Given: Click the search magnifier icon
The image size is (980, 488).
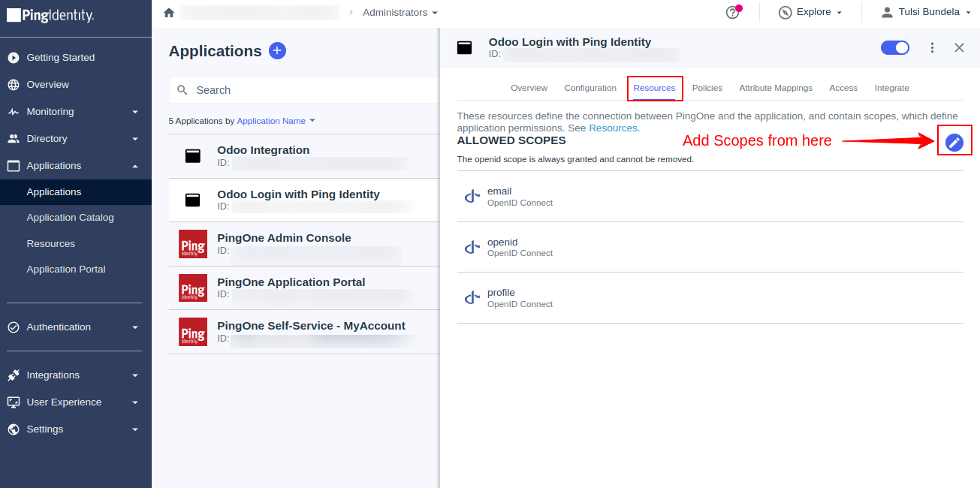Looking at the screenshot, I should pyautogui.click(x=182, y=90).
